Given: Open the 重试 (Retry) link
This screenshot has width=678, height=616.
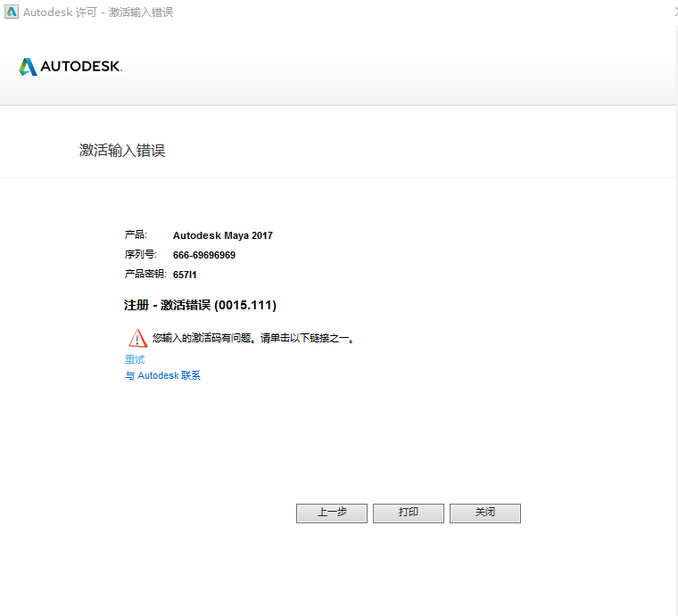Looking at the screenshot, I should click(x=135, y=359).
